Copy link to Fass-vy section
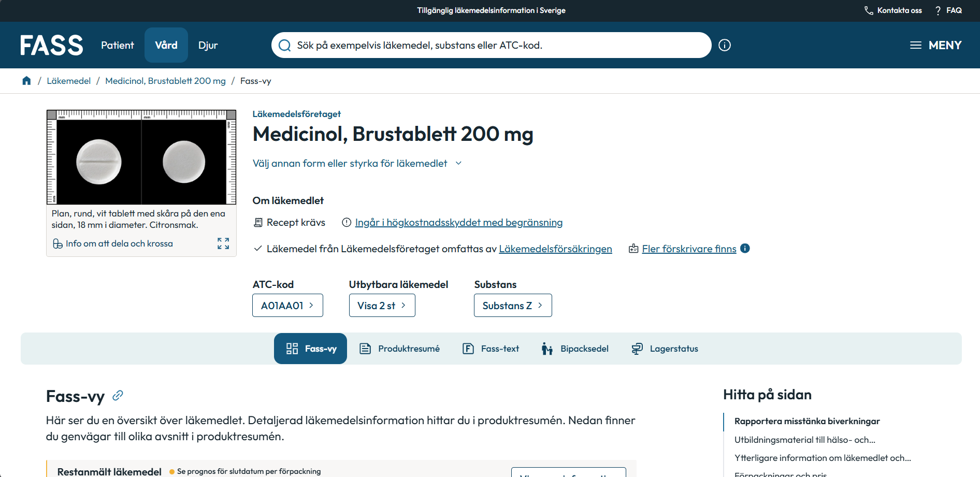980x477 pixels. tap(118, 396)
